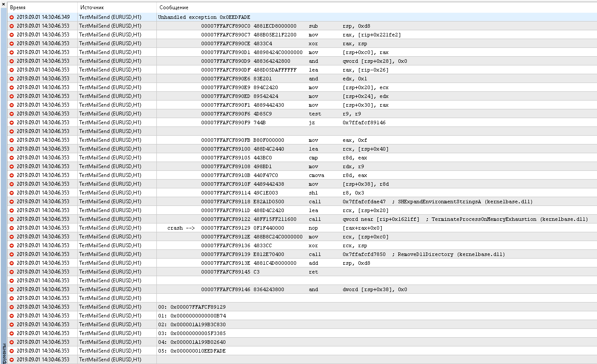Select the Unhandled exception 0x0EEDFADE log entry
The height and width of the screenshot is (364, 597).
(198, 17)
